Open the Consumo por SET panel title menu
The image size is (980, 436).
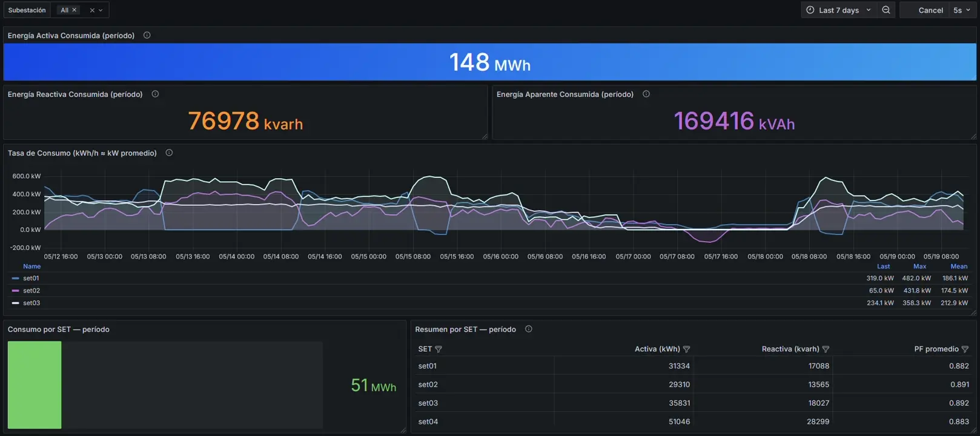[x=58, y=329]
